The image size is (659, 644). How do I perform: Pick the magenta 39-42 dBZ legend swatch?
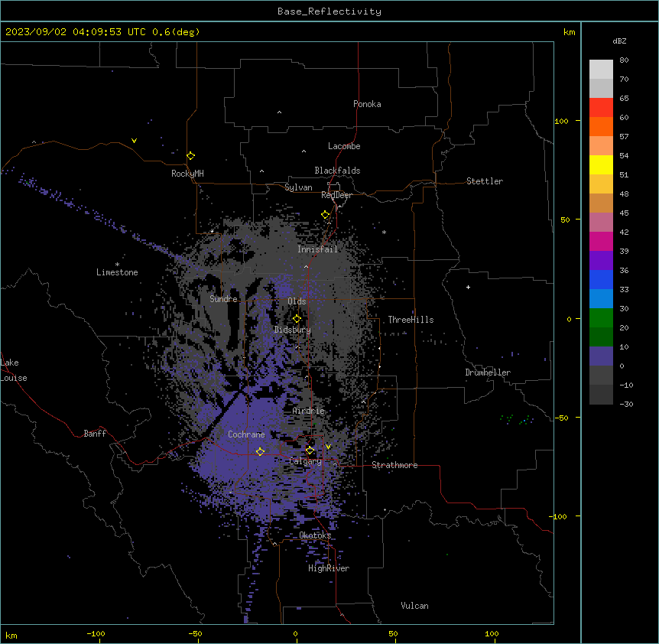(x=601, y=241)
